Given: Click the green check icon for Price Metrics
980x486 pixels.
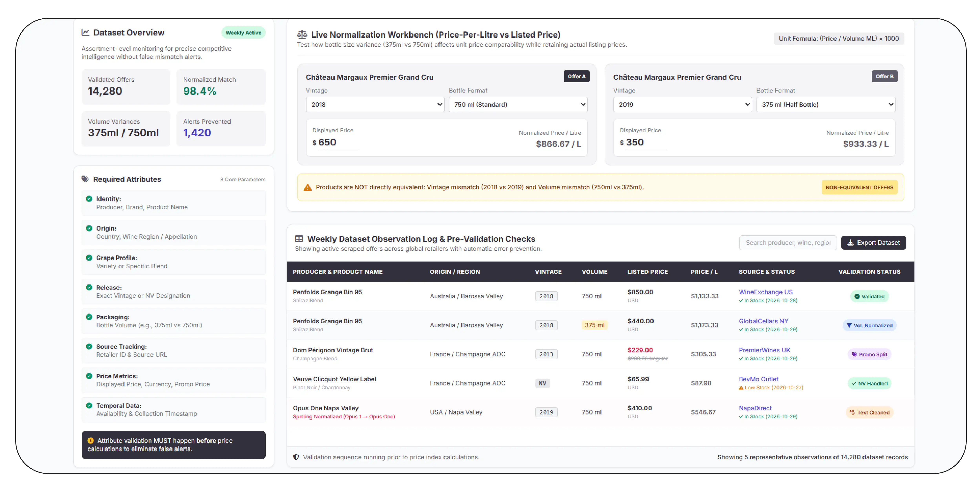Looking at the screenshot, I should pyautogui.click(x=89, y=376).
